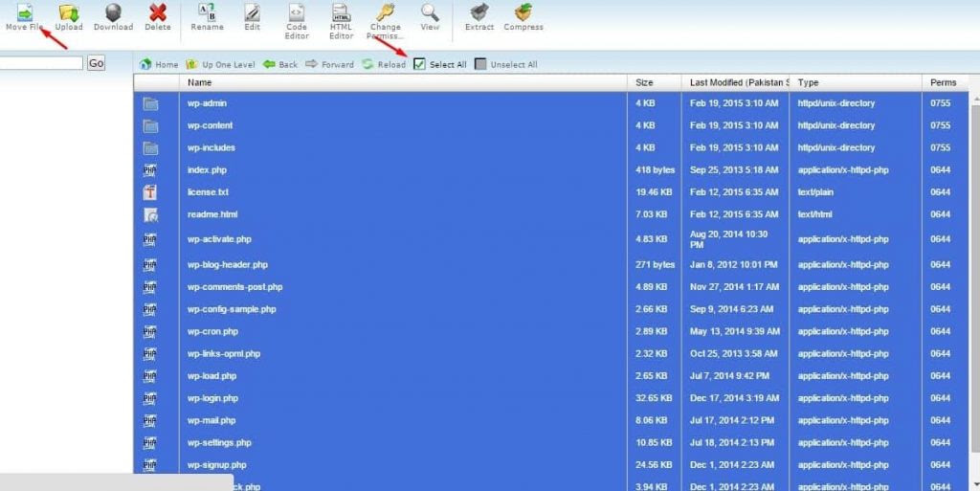Open the Edit tool

252,11
